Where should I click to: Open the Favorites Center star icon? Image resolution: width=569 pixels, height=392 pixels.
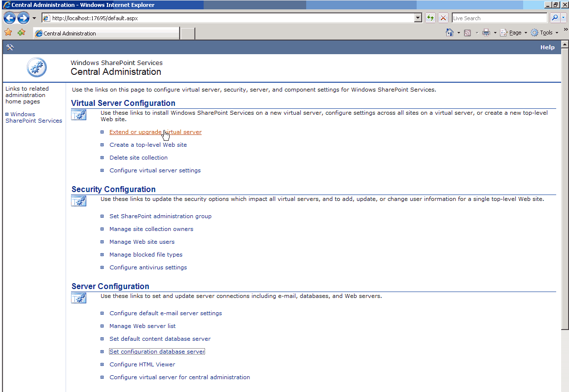point(8,33)
